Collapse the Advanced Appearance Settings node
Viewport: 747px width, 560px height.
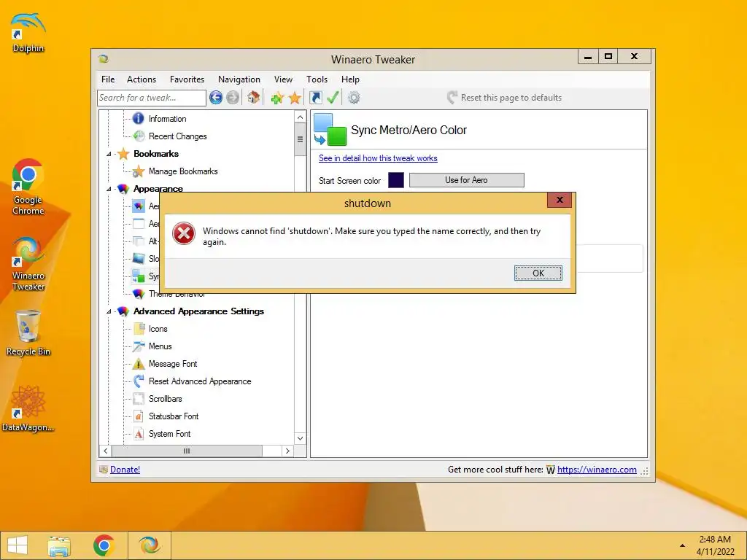[109, 311]
